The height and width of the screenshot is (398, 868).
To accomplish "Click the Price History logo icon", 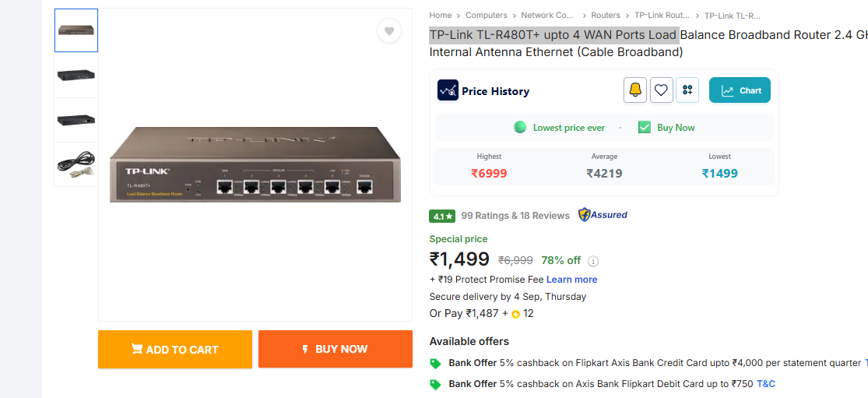I will [448, 90].
